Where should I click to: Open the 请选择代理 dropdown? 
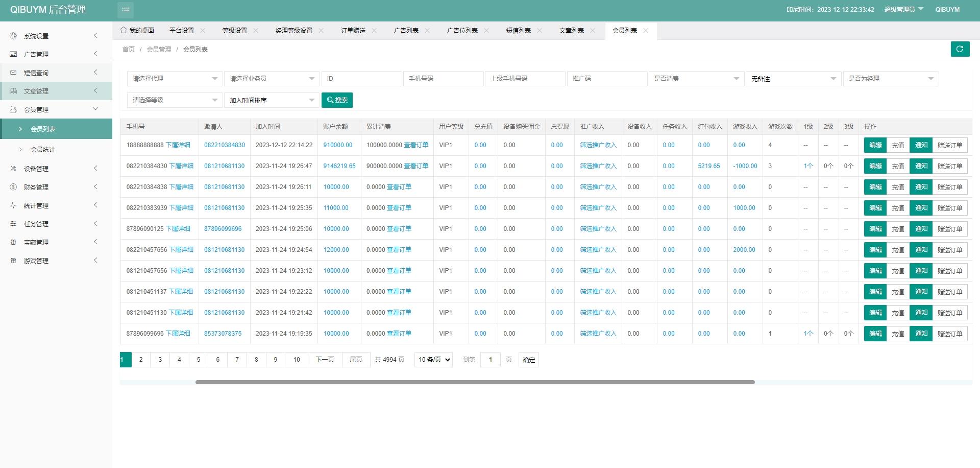pyautogui.click(x=174, y=79)
